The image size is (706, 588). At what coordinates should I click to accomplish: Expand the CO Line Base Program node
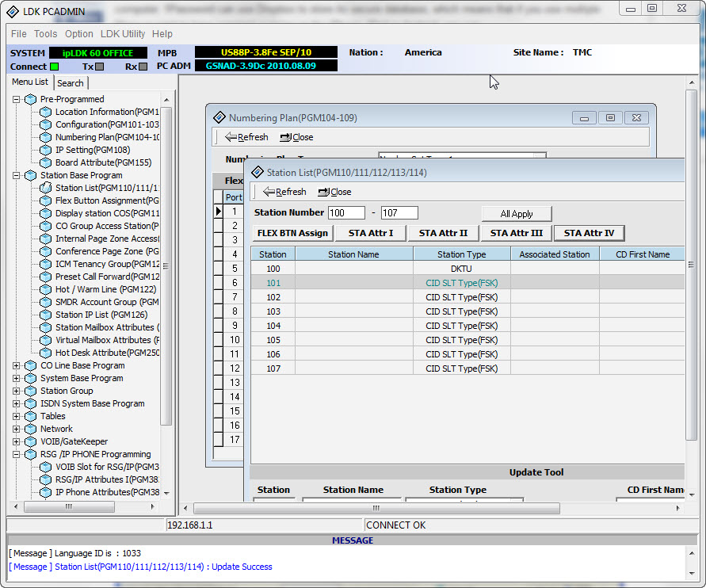(x=17, y=365)
